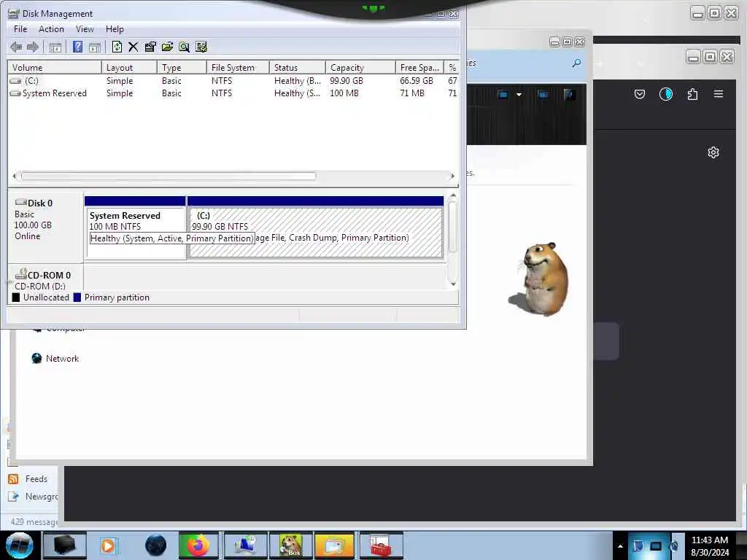Viewport: 747px width, 560px height.
Task: Show hidden system tray icons arrow
Action: pyautogui.click(x=620, y=545)
